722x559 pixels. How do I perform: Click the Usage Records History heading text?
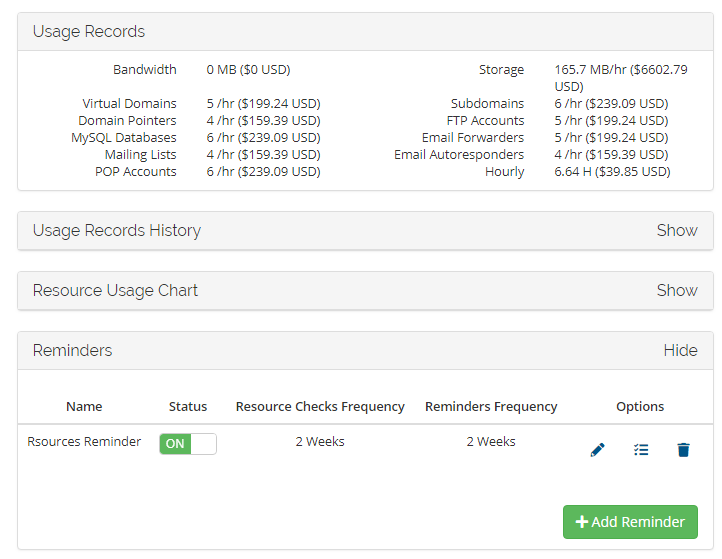tap(116, 230)
